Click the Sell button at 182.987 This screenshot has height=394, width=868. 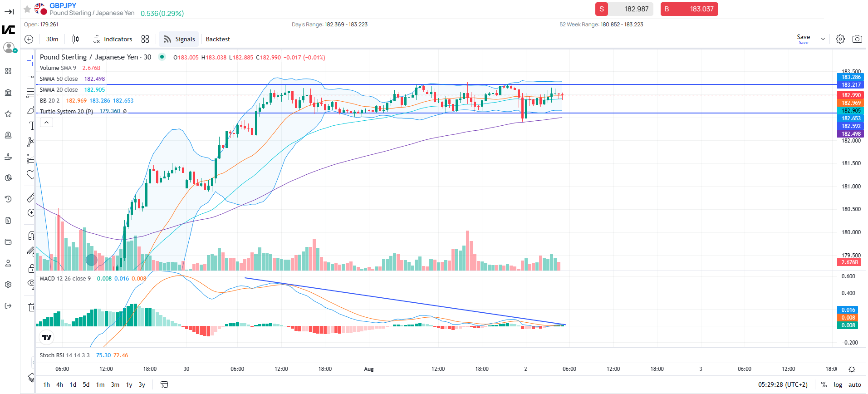[624, 9]
